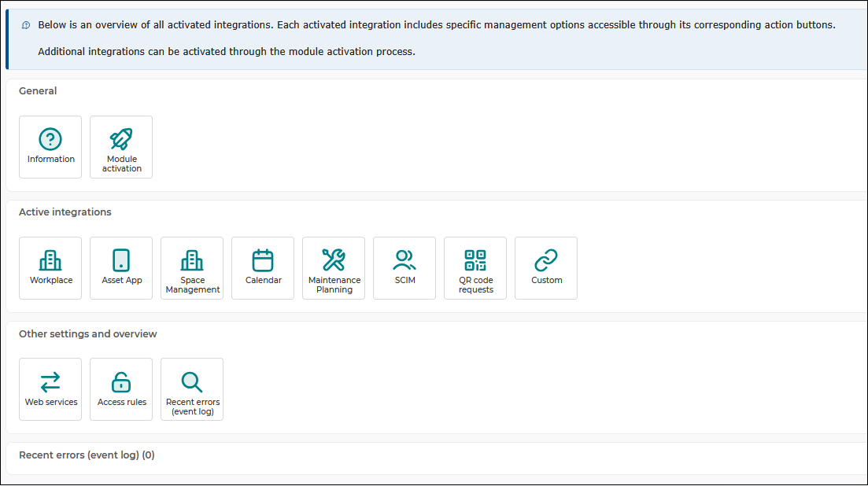Open the Information tile
This screenshot has width=868, height=486.
coord(50,147)
